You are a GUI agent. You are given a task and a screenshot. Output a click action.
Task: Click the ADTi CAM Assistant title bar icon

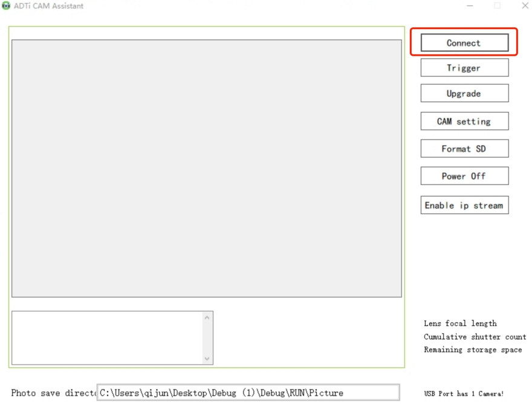pyautogui.click(x=7, y=6)
